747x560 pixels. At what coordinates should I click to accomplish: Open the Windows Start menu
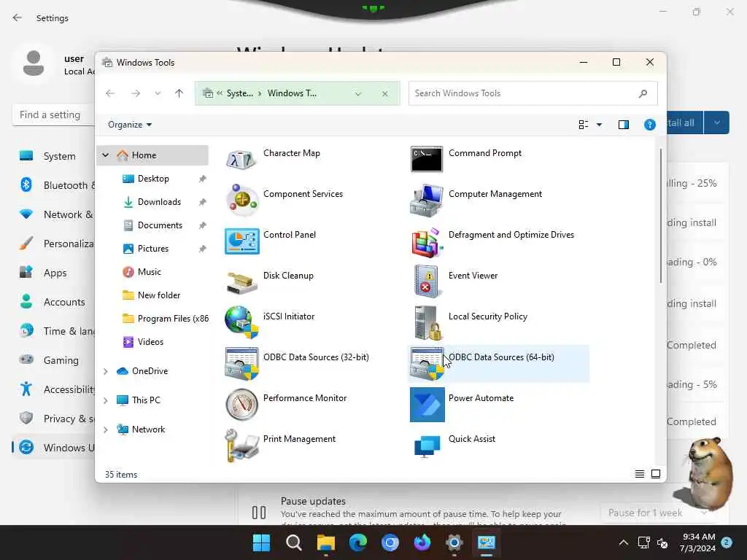pos(261,542)
